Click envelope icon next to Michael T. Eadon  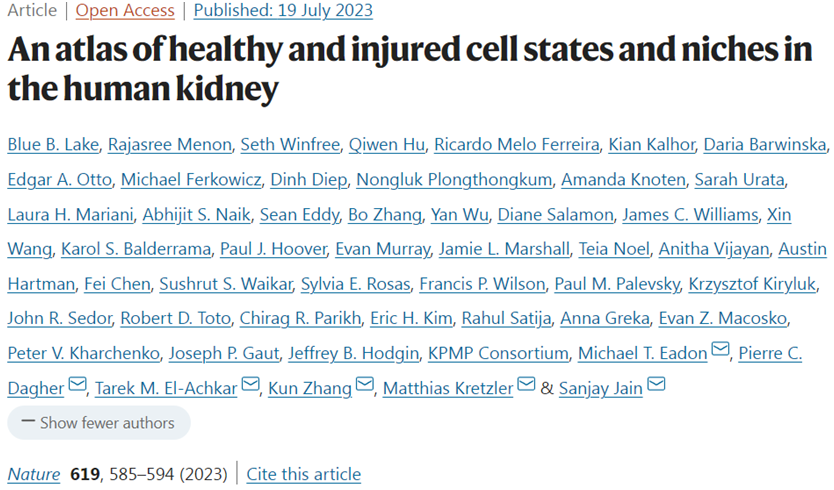pyautogui.click(x=720, y=352)
